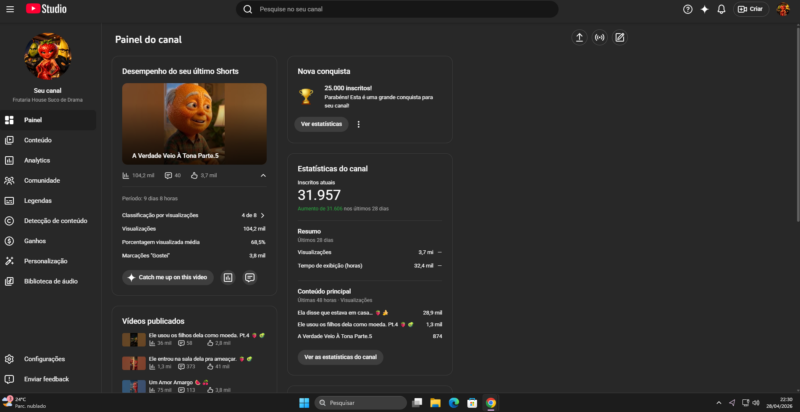Viewport: 800px width, 412px height.
Task: Open the Help question mark icon
Action: pos(688,9)
